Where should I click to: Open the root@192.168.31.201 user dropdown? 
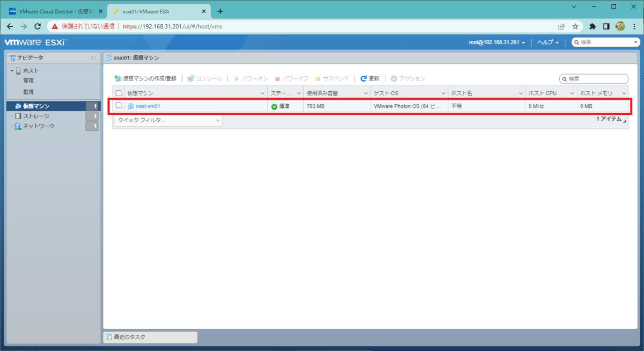point(497,42)
